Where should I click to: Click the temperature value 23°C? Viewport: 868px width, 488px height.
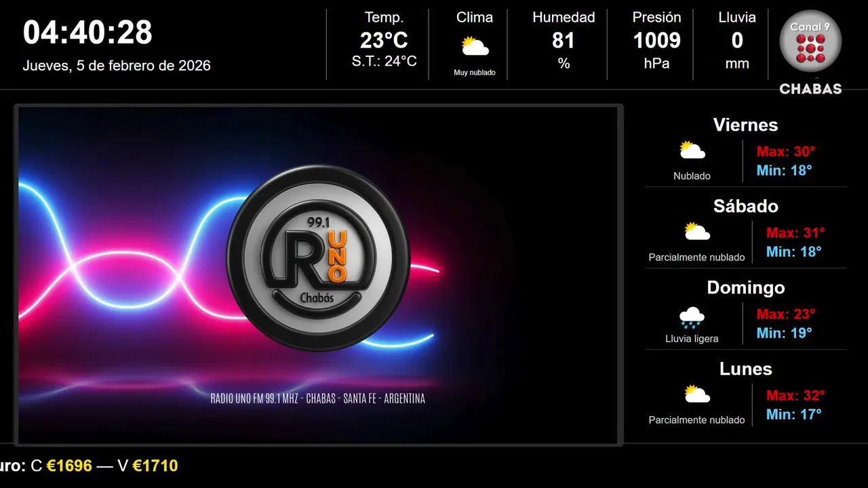tap(384, 41)
